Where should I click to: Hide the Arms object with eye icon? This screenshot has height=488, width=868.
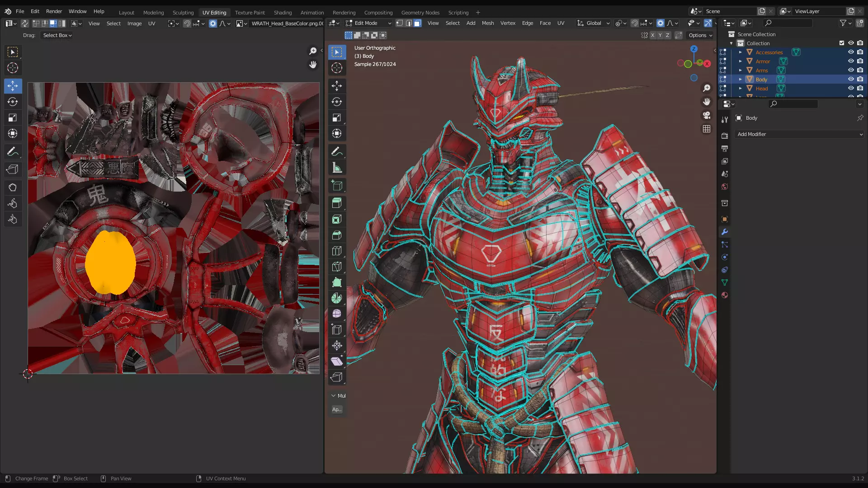[x=851, y=70]
